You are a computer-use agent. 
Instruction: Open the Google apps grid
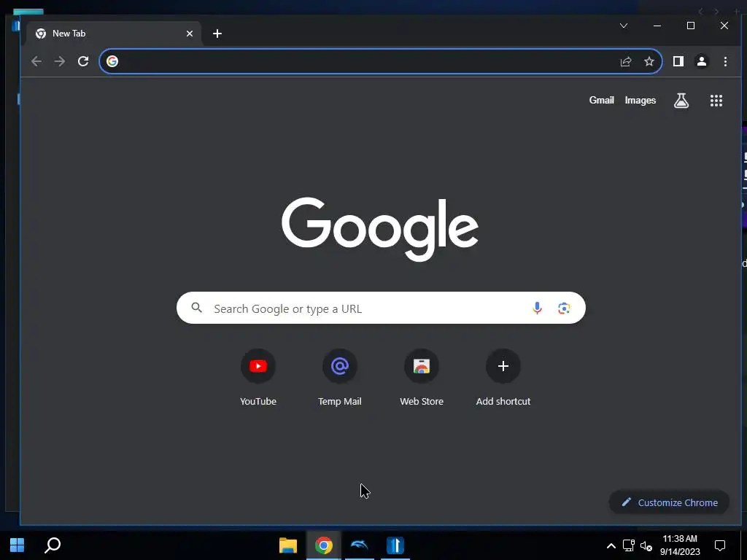[x=716, y=101]
